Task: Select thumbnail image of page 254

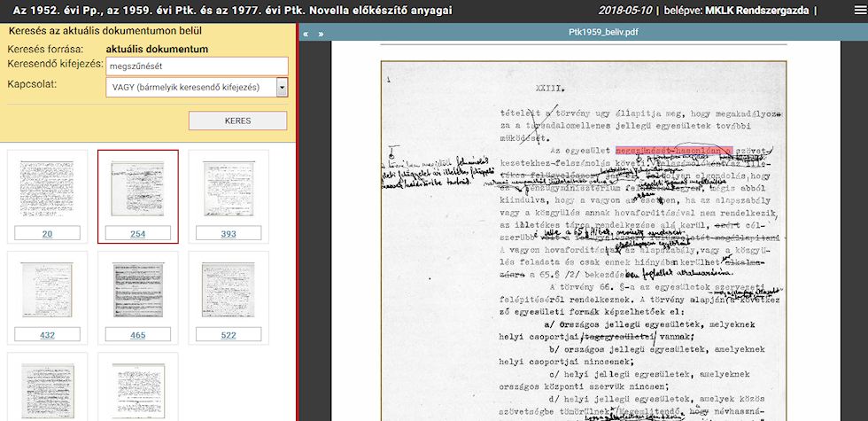Action: pos(138,188)
